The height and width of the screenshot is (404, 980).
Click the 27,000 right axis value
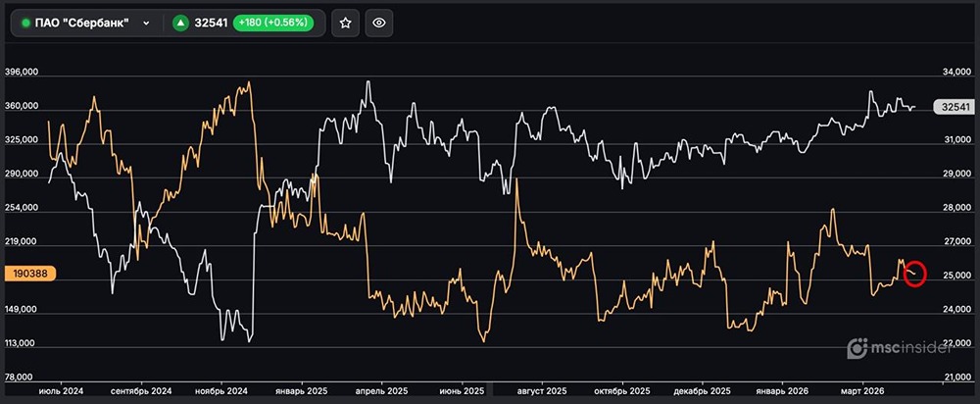pos(956,241)
